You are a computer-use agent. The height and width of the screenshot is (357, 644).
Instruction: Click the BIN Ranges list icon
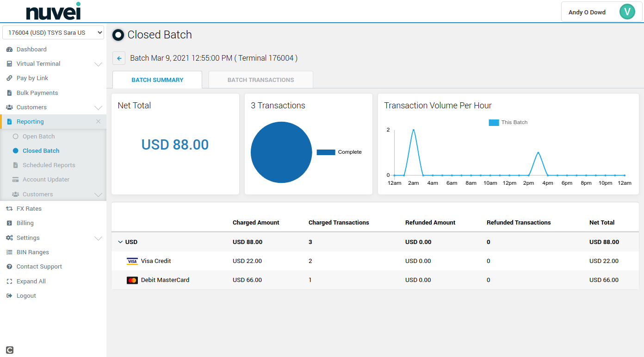[x=9, y=252]
